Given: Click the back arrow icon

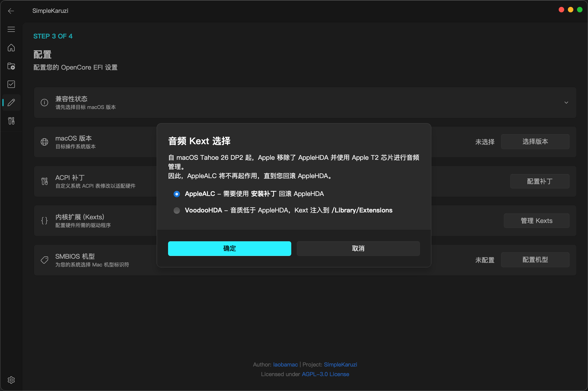Looking at the screenshot, I should point(11,11).
